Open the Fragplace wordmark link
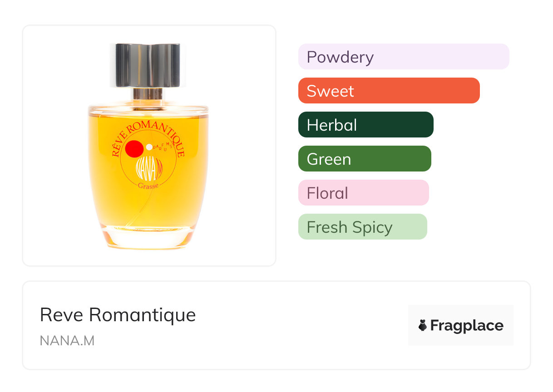This screenshot has height=392, width=553. tap(467, 325)
